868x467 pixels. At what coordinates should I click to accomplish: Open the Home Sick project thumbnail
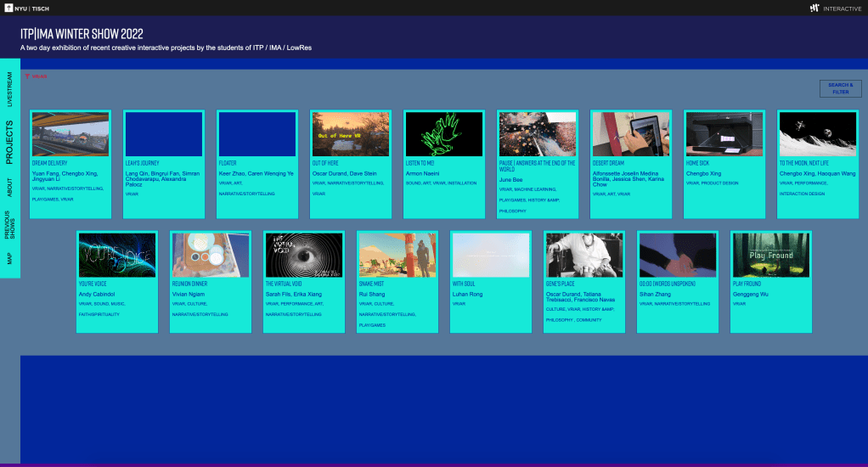724,134
